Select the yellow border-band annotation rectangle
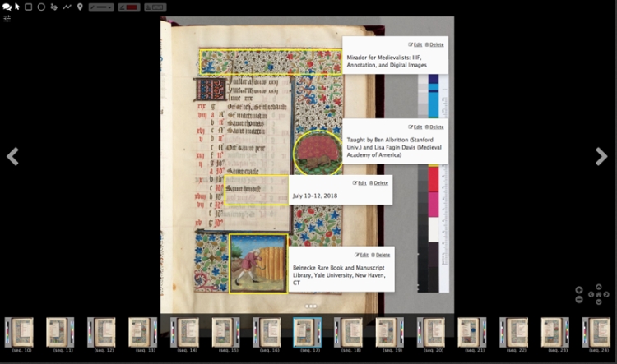 [271, 62]
